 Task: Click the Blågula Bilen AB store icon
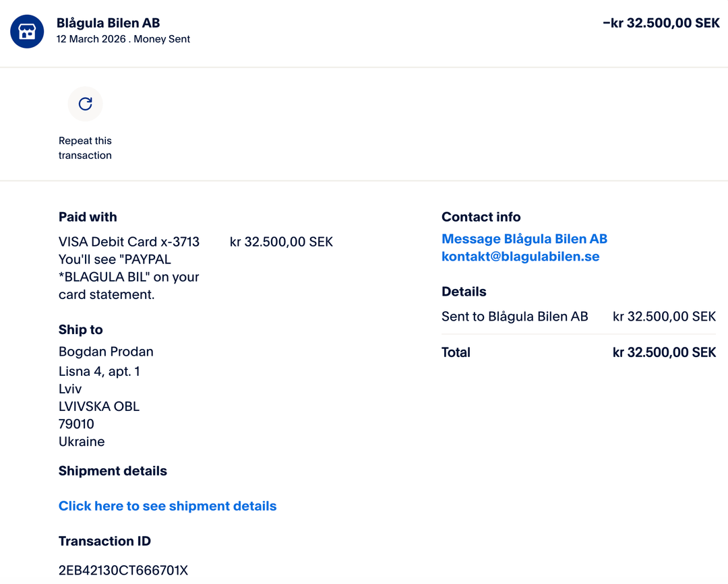[x=27, y=32]
